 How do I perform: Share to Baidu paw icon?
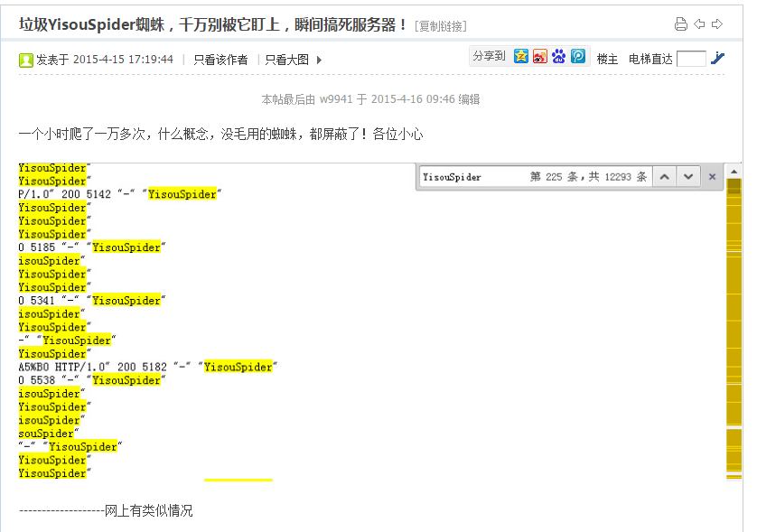(x=559, y=56)
